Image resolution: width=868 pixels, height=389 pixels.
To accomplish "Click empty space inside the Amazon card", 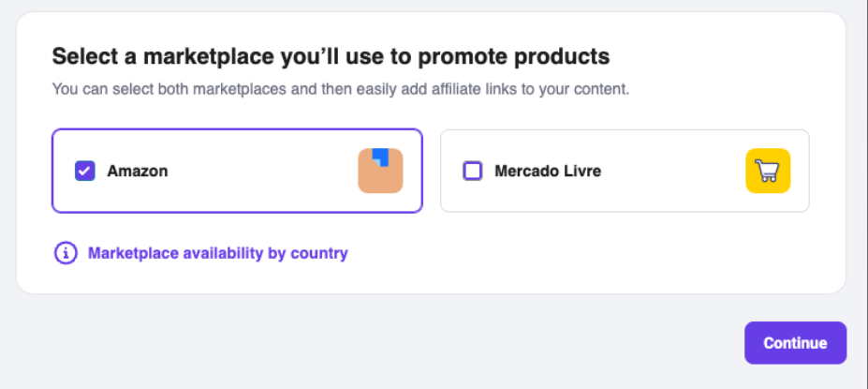I will coord(260,171).
